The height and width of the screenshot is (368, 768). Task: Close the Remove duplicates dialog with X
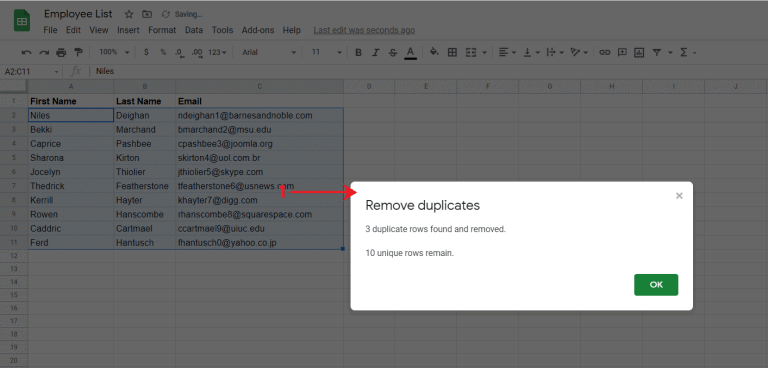[679, 196]
